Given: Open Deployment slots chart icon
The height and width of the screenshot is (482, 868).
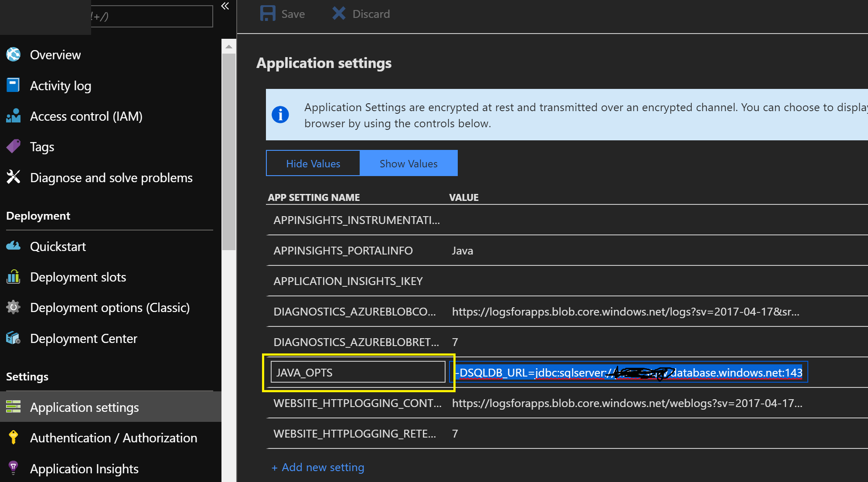Looking at the screenshot, I should pyautogui.click(x=14, y=277).
